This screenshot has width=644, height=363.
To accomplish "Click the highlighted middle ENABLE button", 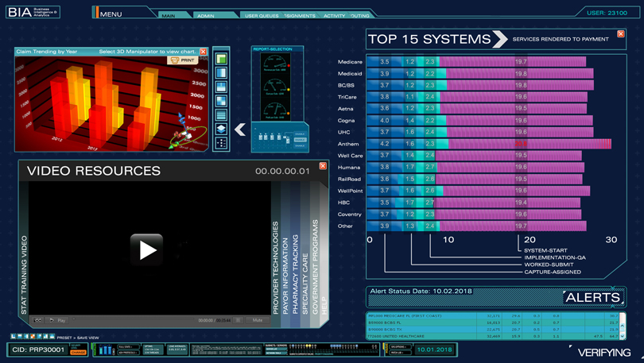I will (x=300, y=140).
